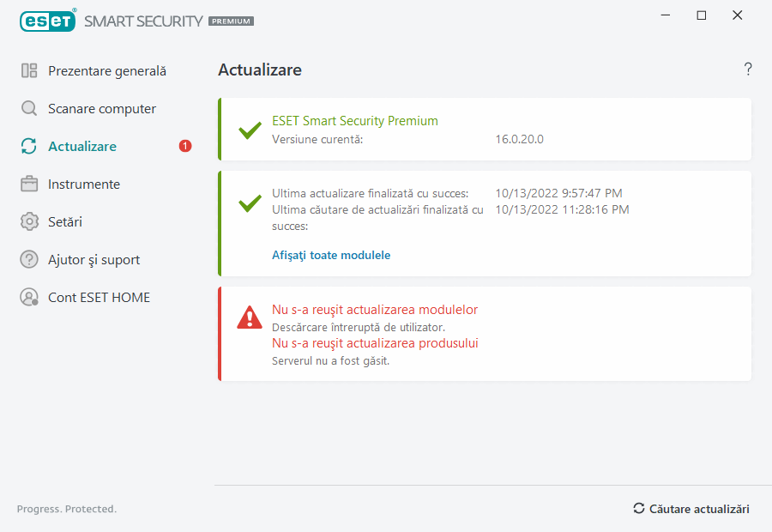The width and height of the screenshot is (772, 532).
Task: Click the green checkmark beside product version
Action: pyautogui.click(x=250, y=130)
